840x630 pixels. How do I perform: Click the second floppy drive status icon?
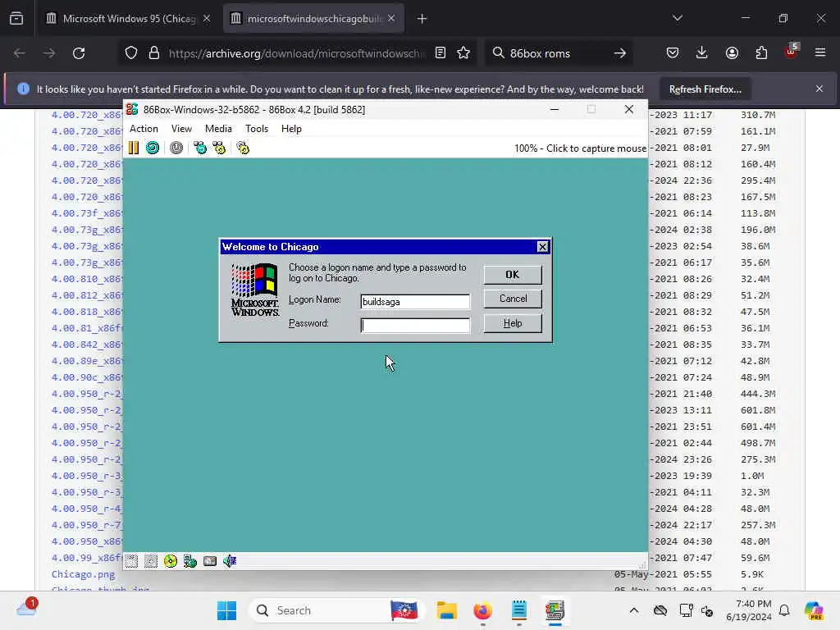[x=151, y=561]
